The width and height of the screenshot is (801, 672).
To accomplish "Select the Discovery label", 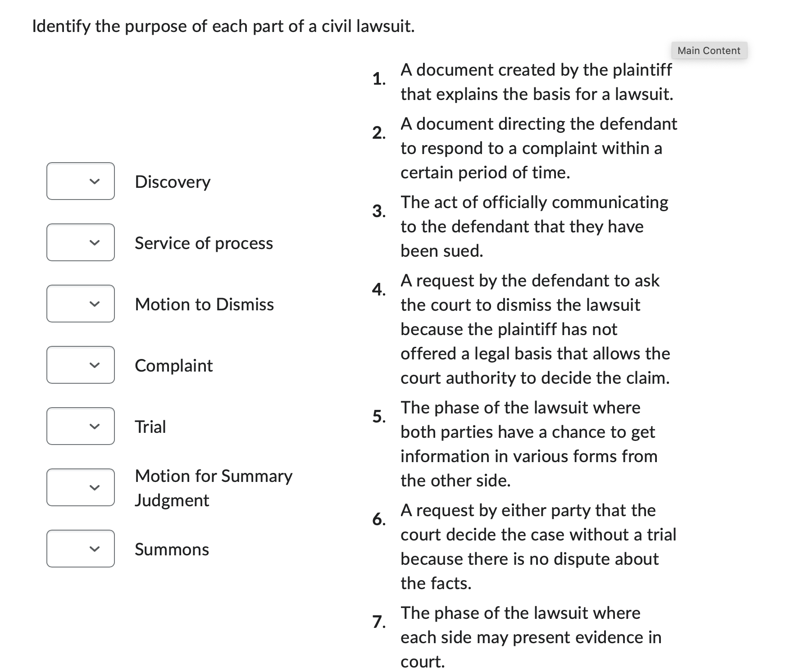I will (x=172, y=182).
